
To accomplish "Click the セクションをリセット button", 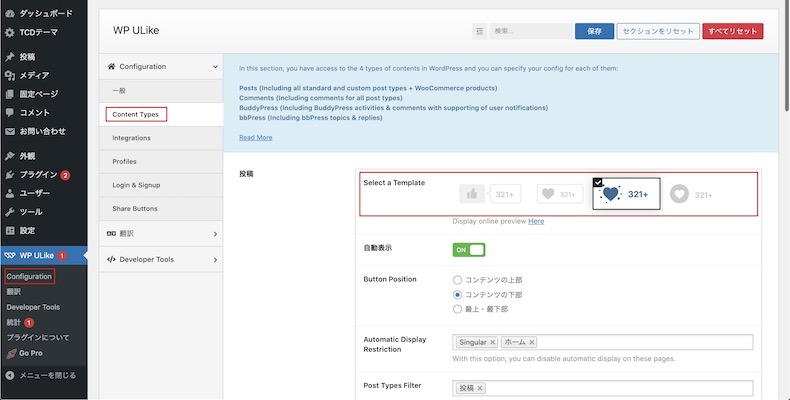I will click(x=658, y=31).
